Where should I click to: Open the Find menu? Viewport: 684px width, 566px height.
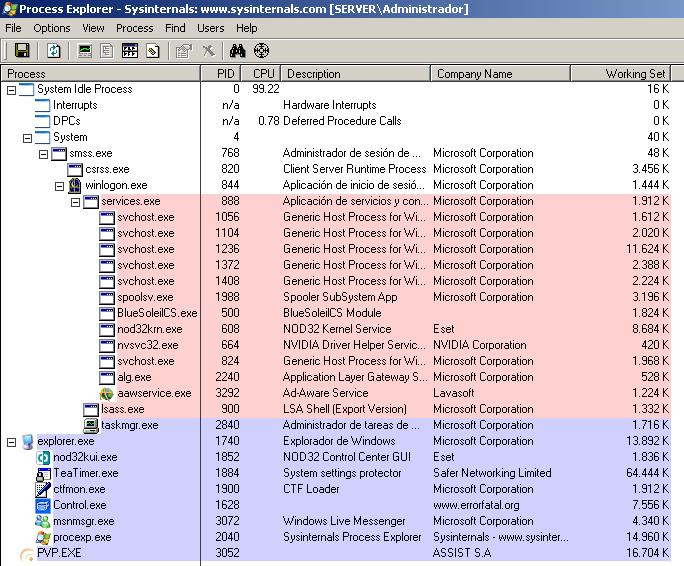pyautogui.click(x=175, y=28)
